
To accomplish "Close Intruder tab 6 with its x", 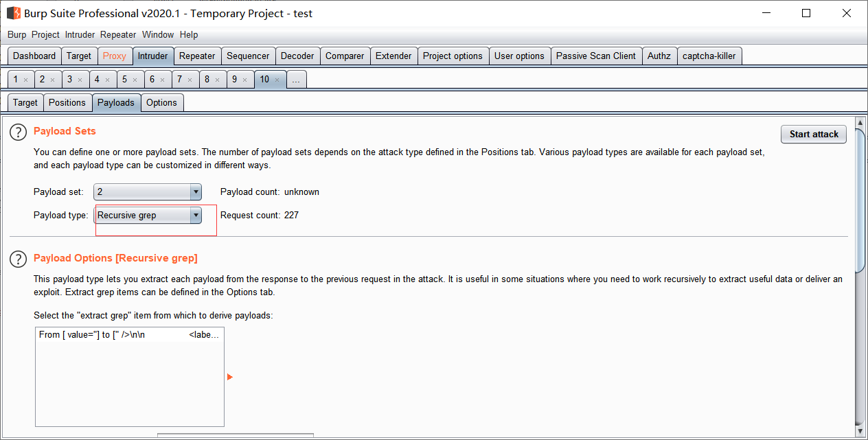I will (163, 80).
